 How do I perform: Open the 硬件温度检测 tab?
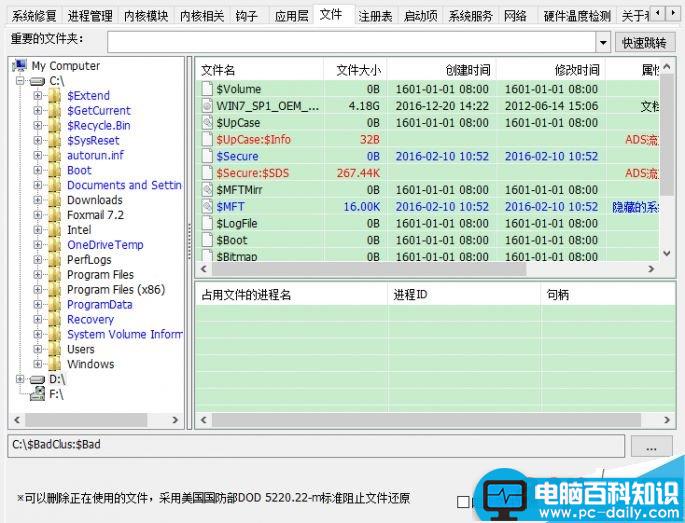577,16
